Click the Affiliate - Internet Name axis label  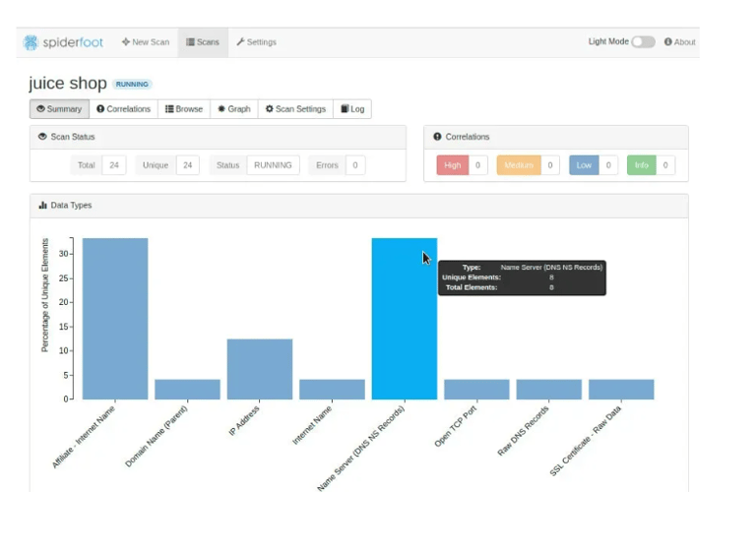[84, 437]
